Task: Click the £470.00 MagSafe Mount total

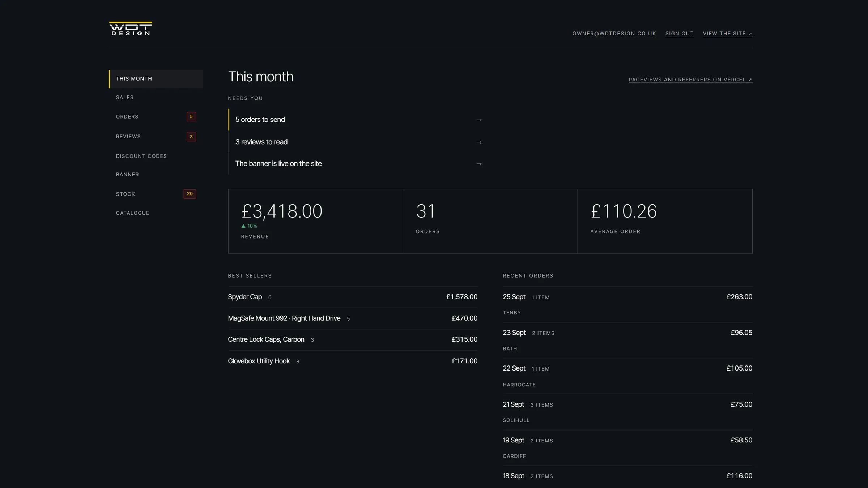Action: [x=465, y=318]
